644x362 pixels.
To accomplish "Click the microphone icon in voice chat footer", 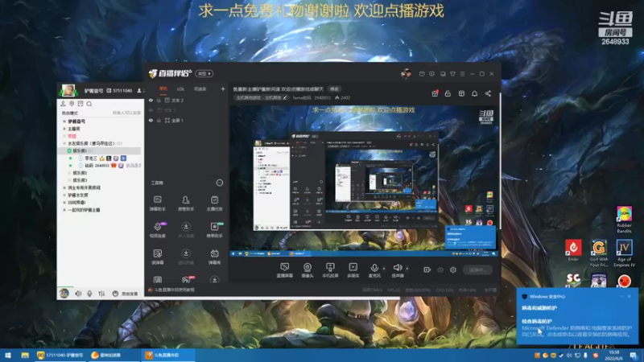I will [x=89, y=293].
